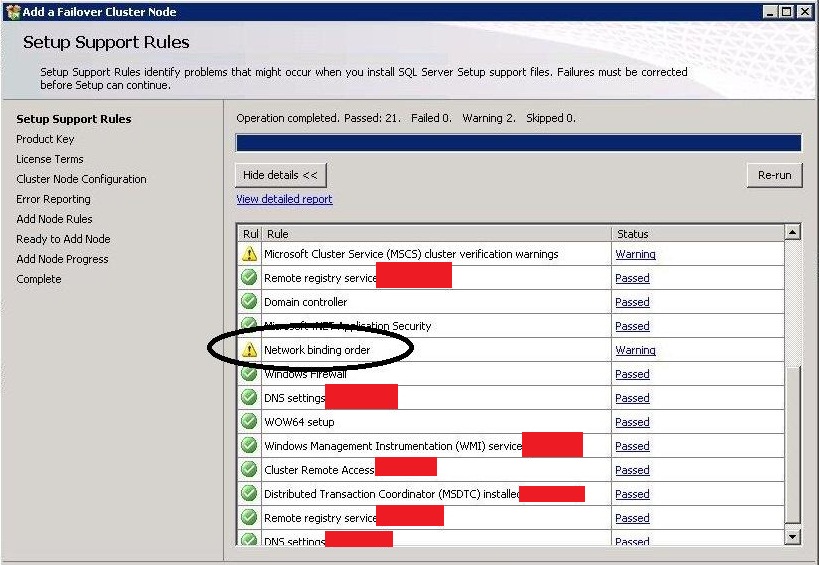This screenshot has height=565, width=819.
Task: Select the Add Node Rules step
Action: pyautogui.click(x=54, y=219)
